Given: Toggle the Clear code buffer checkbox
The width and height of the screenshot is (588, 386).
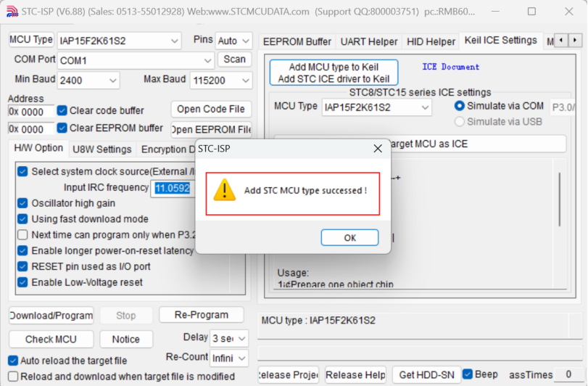Looking at the screenshot, I should point(62,110).
